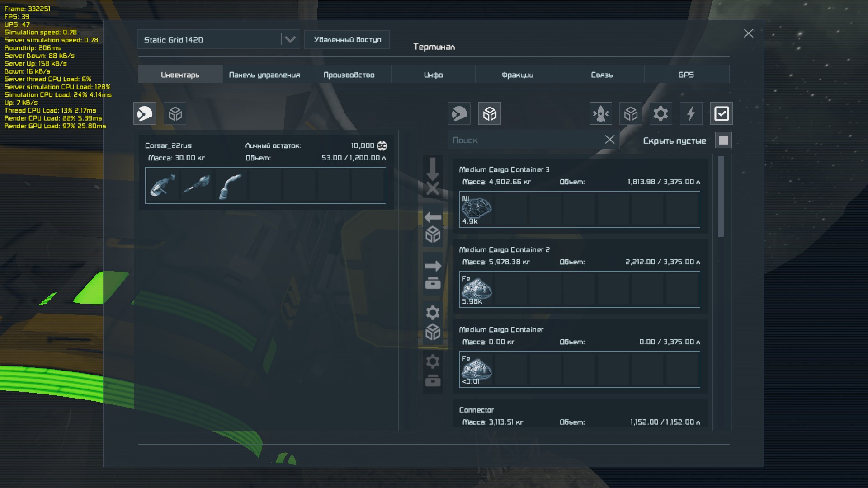The width and height of the screenshot is (868, 488).
Task: Filter right inventories by gear production blocks
Action: point(660,113)
